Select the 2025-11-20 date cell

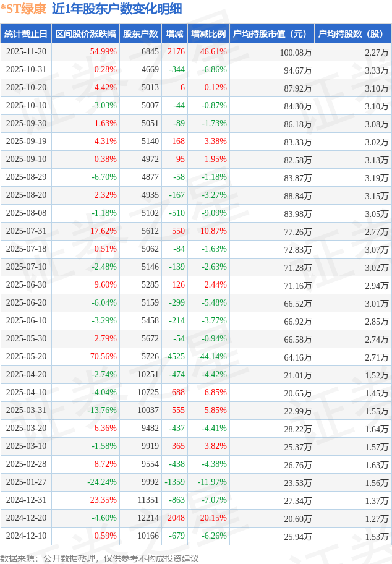(x=26, y=52)
